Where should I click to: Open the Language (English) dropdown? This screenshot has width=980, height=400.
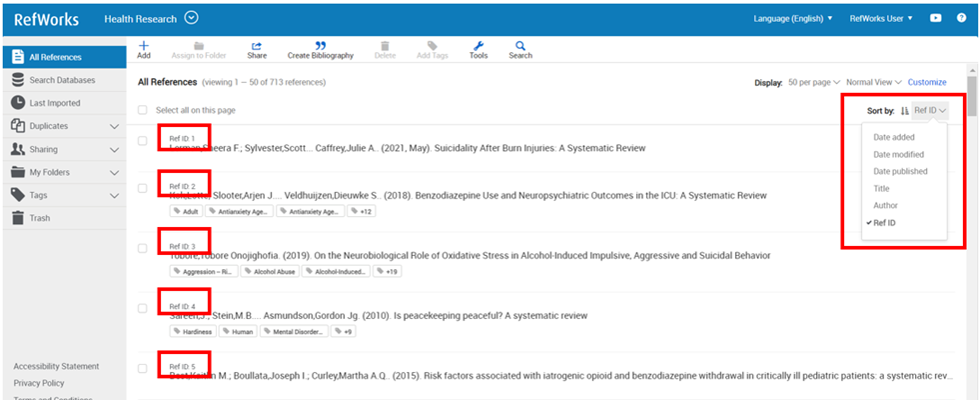pyautogui.click(x=793, y=19)
